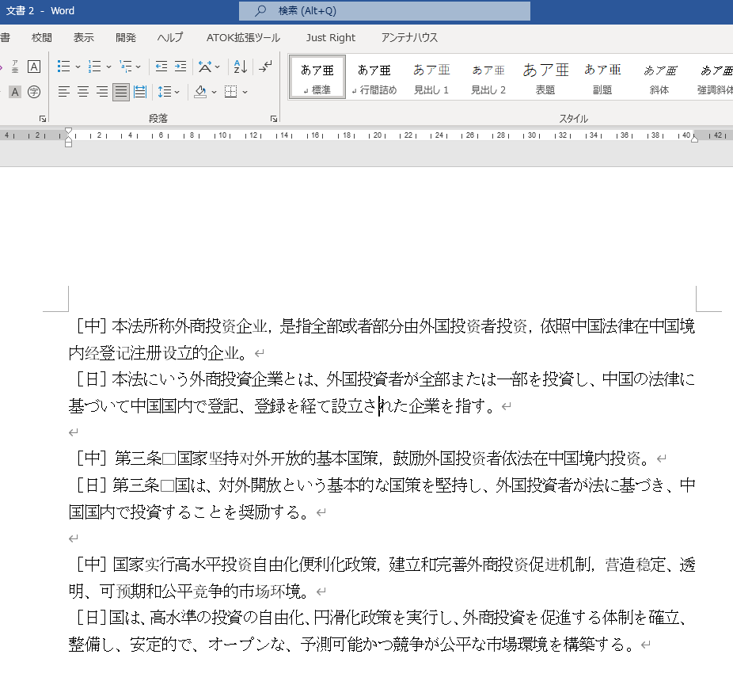Center-align the paragraph
The height and width of the screenshot is (700, 733).
coord(83,92)
